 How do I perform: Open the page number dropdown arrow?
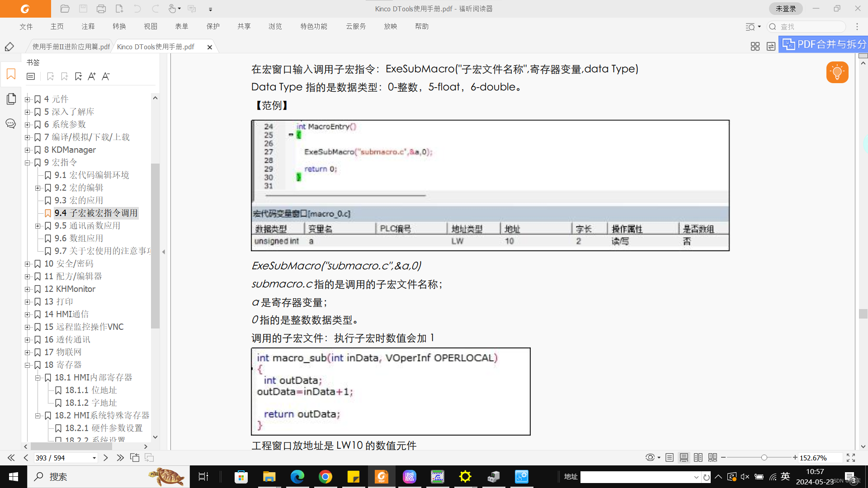94,458
